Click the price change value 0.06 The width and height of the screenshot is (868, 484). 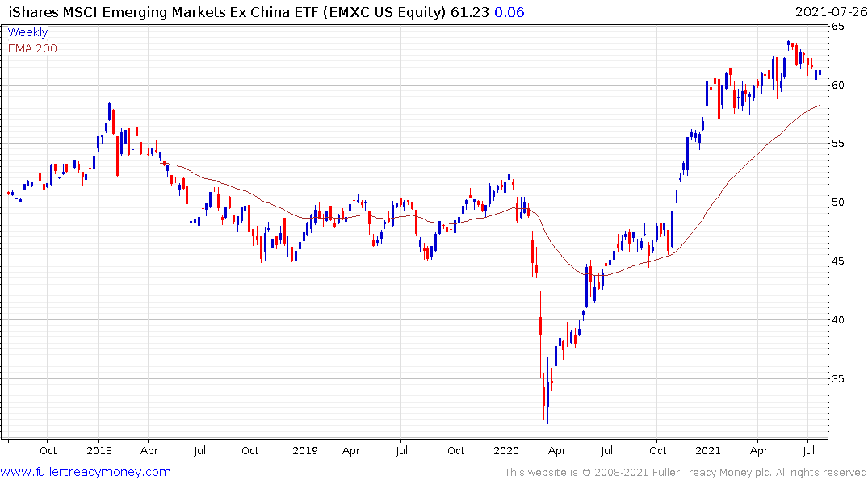pyautogui.click(x=509, y=12)
